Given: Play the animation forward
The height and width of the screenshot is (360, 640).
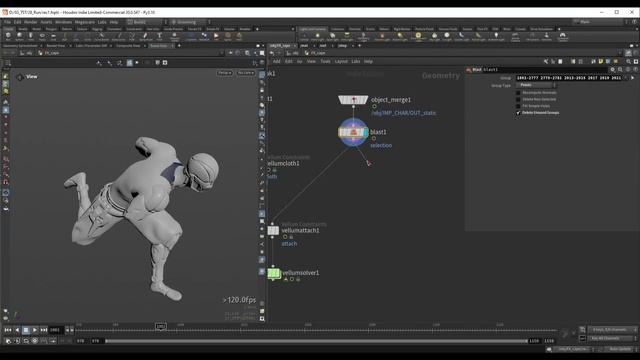Looking at the screenshot, I should coord(35,330).
